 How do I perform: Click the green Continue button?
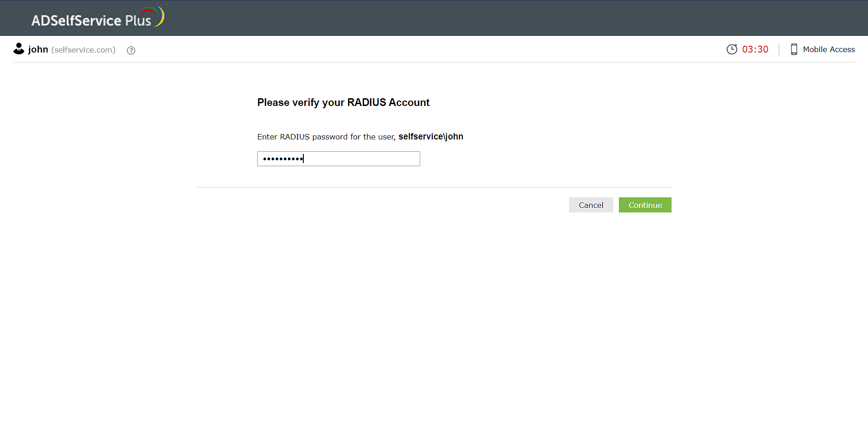click(x=645, y=205)
